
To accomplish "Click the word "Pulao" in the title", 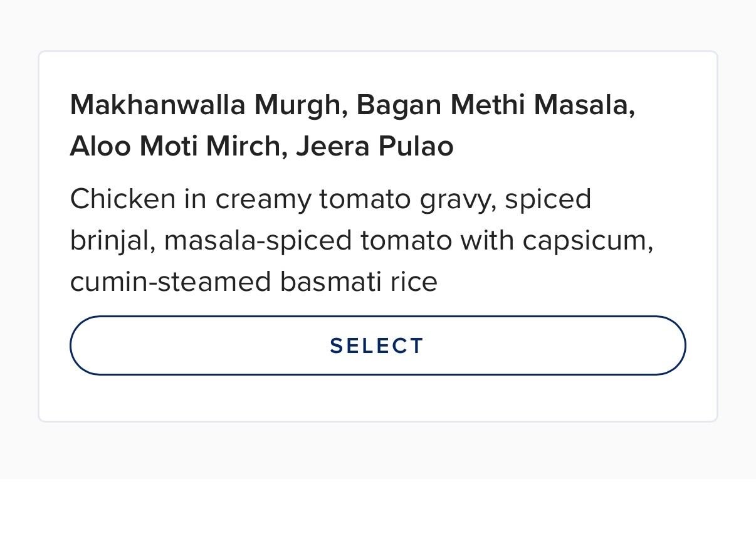I will click(416, 146).
